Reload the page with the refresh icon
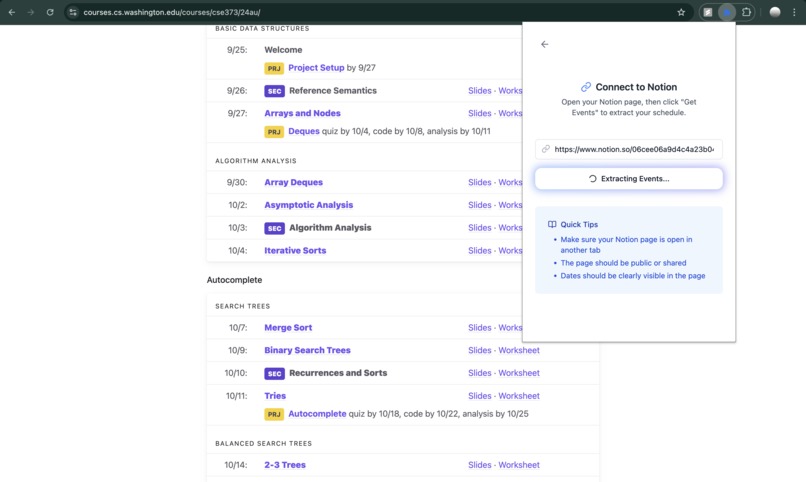The height and width of the screenshot is (482, 806). [50, 12]
